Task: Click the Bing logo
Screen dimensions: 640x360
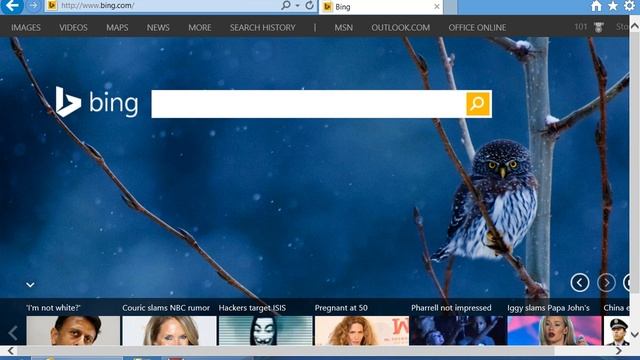Action: point(97,102)
